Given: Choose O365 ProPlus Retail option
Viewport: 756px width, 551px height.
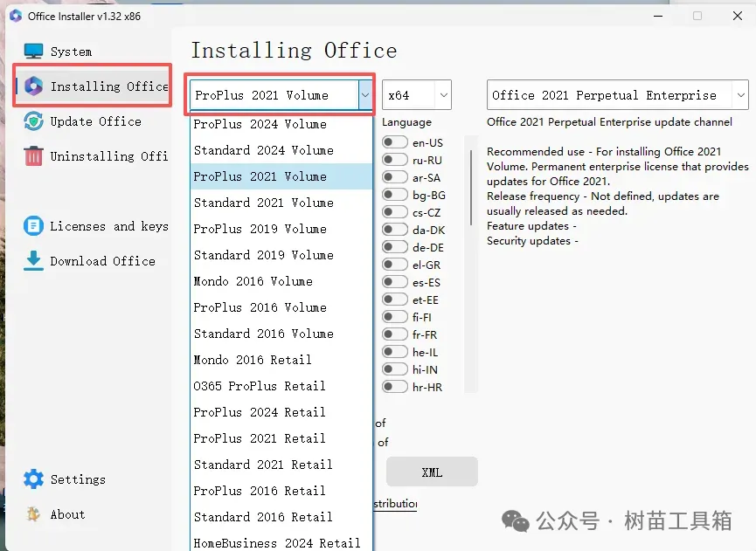Looking at the screenshot, I should point(281,386).
